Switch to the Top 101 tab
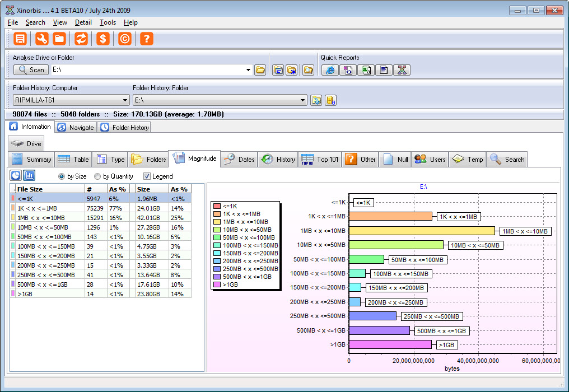 321,159
